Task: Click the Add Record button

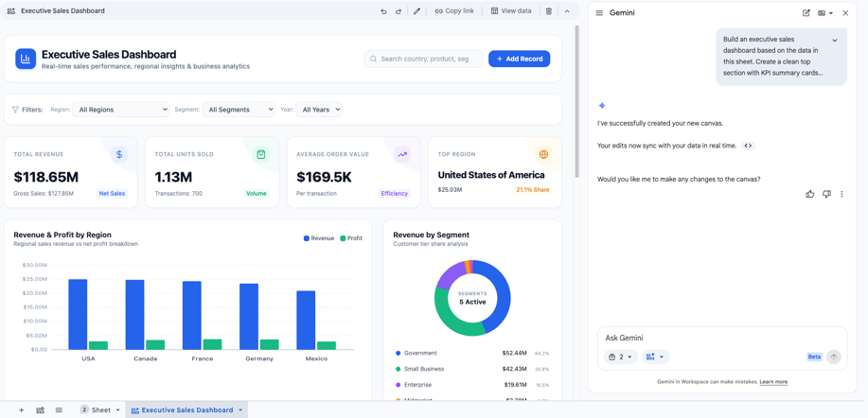Action: coord(520,59)
